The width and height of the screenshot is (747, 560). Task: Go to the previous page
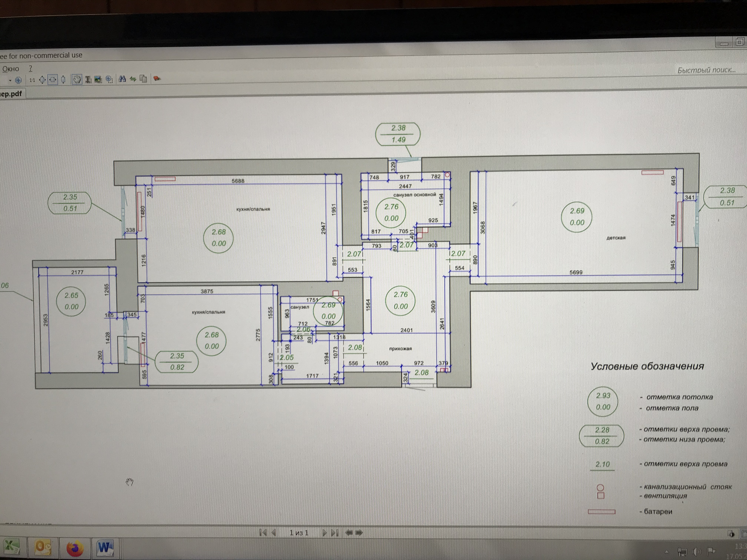coord(274,533)
